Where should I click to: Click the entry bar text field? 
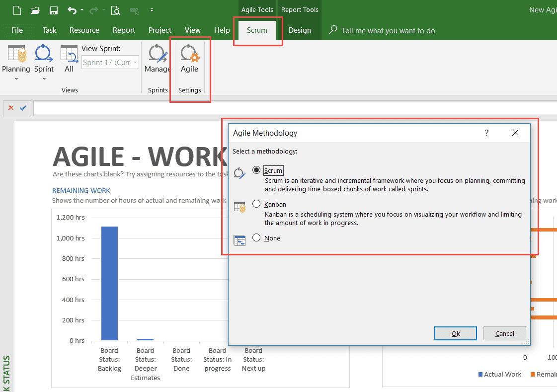[x=295, y=108]
